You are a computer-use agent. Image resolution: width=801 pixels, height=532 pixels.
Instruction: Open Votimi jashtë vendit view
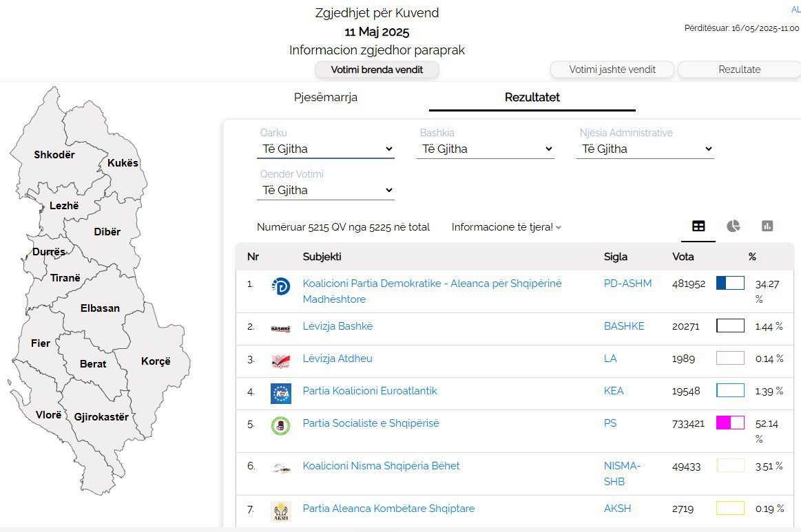(x=612, y=70)
